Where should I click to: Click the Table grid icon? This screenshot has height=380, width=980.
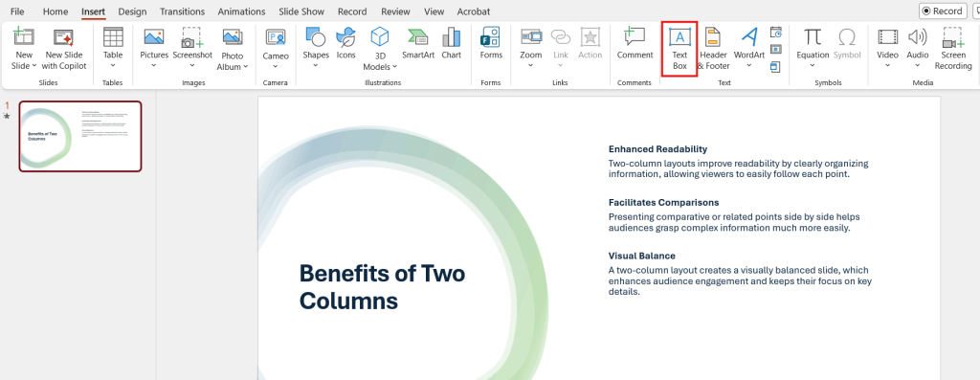click(113, 37)
